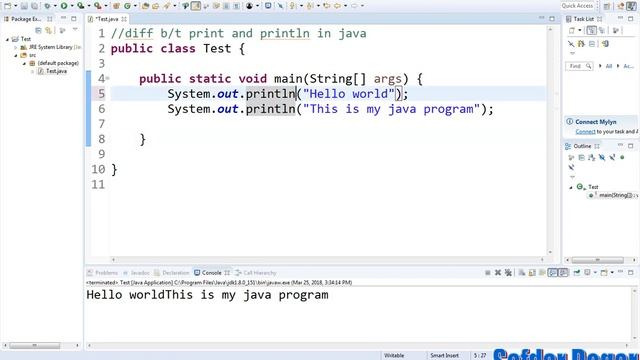Collapse the Test project node
The image size is (640, 360).
(7, 39)
